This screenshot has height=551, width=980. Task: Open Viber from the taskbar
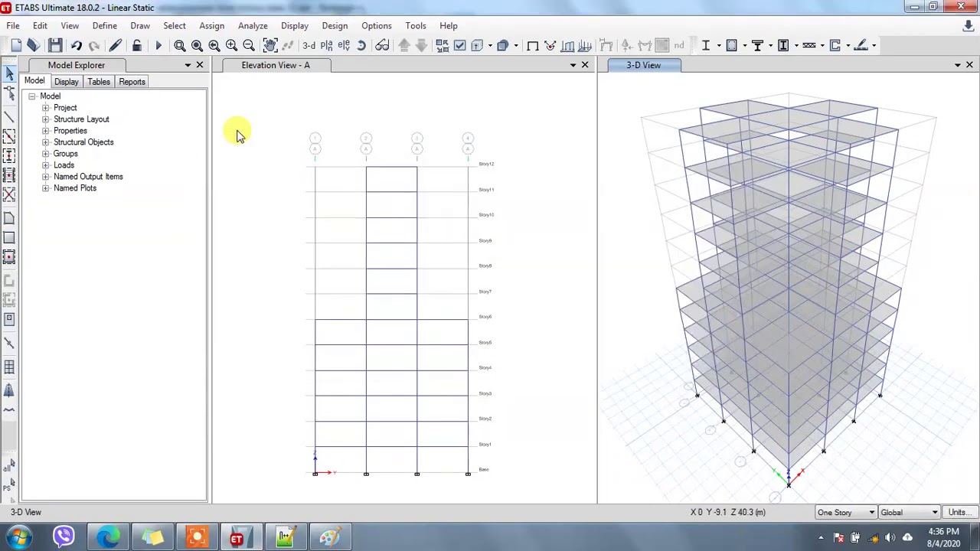(64, 537)
